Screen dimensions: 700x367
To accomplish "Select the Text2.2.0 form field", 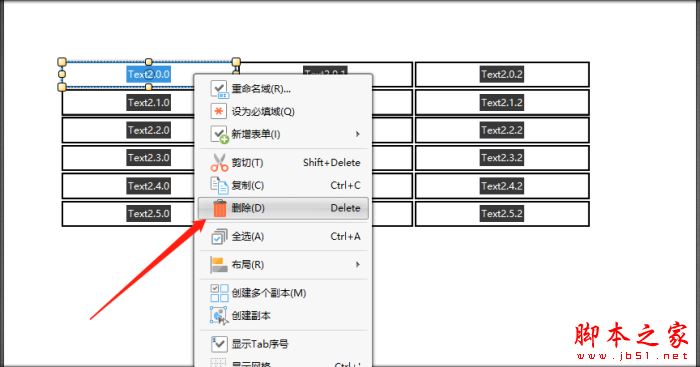I will [128, 130].
